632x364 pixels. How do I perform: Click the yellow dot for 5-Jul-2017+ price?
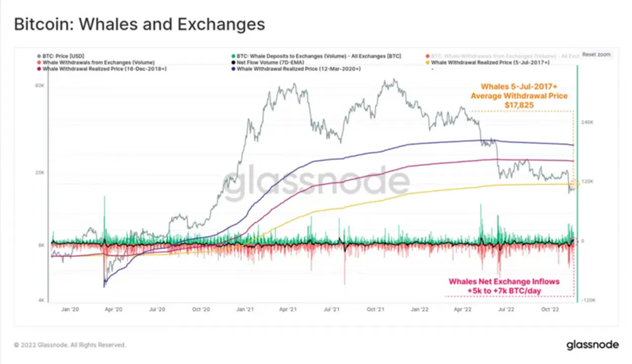click(428, 62)
